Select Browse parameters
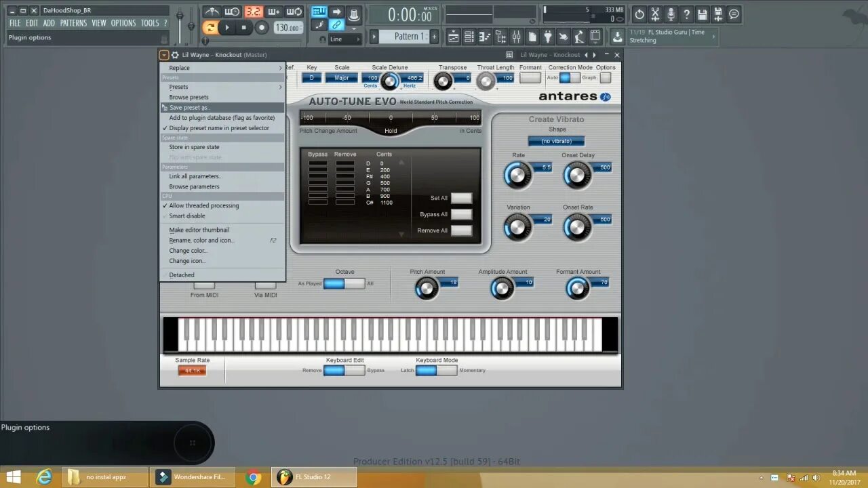Screen dimensions: 868x488 coord(222,186)
